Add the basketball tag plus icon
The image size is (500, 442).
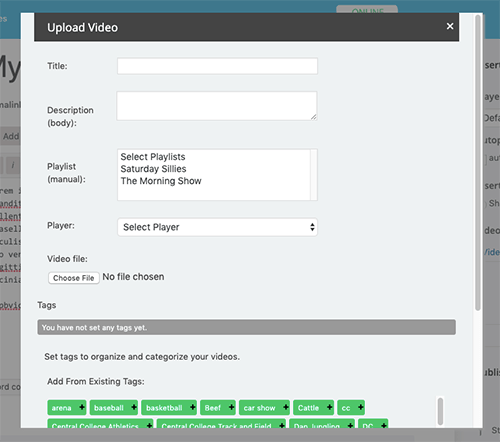coord(193,407)
